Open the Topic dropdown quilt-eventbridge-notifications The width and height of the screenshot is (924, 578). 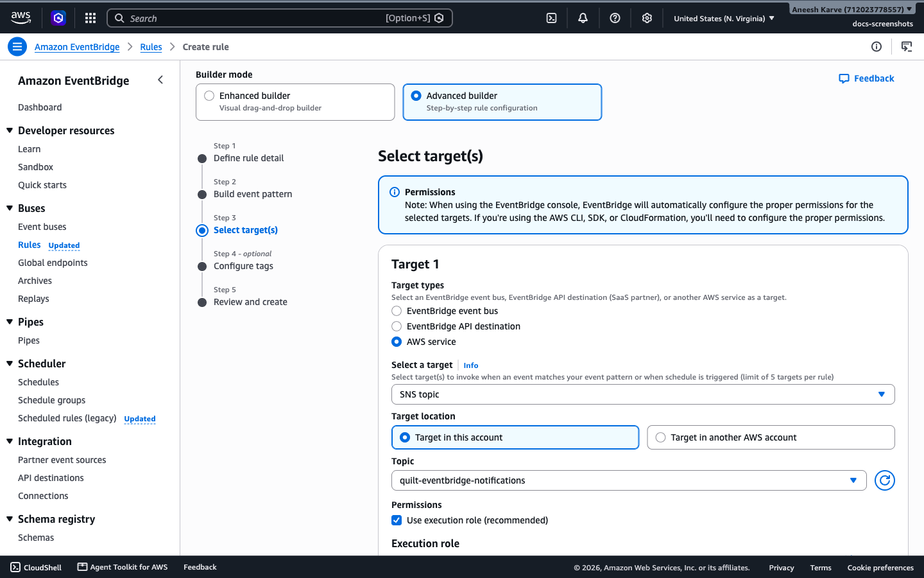point(629,480)
